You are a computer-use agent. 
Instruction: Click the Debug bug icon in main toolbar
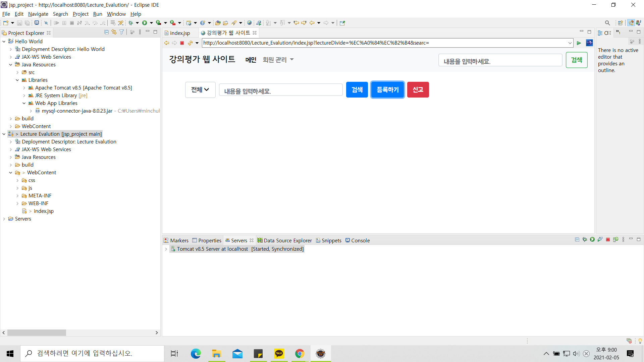tap(131, 23)
